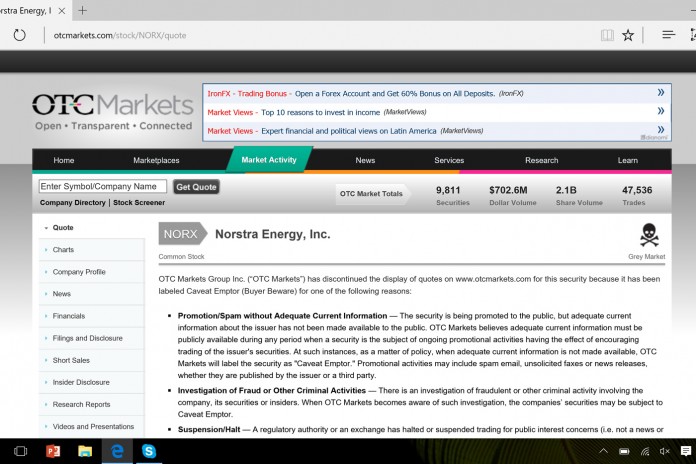Open Marketplaces menu

click(x=156, y=160)
